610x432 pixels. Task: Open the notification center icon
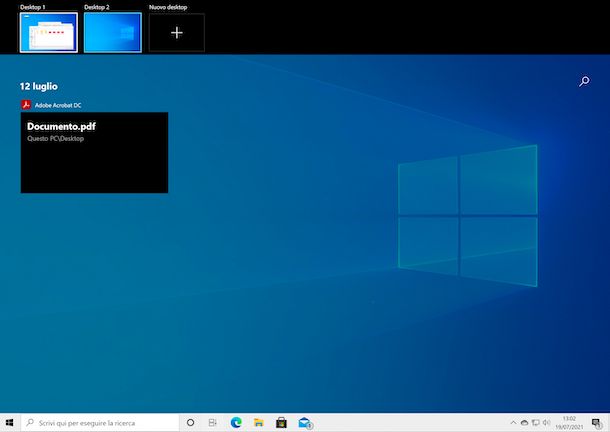[x=596, y=422]
